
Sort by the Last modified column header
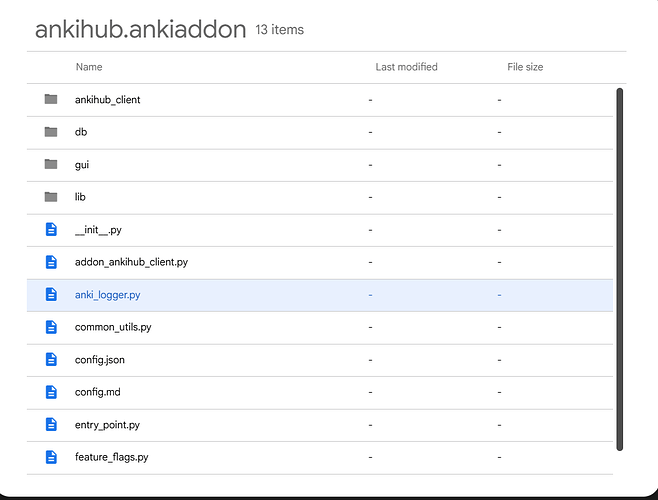click(x=406, y=67)
